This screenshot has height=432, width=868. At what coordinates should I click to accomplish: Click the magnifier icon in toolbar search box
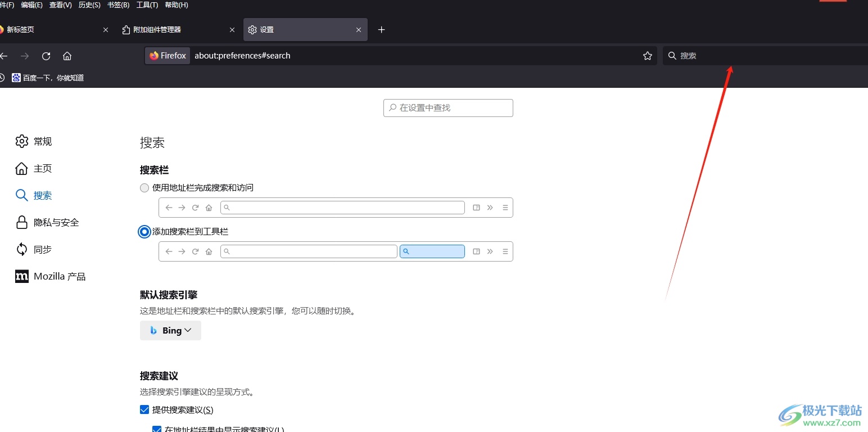672,56
